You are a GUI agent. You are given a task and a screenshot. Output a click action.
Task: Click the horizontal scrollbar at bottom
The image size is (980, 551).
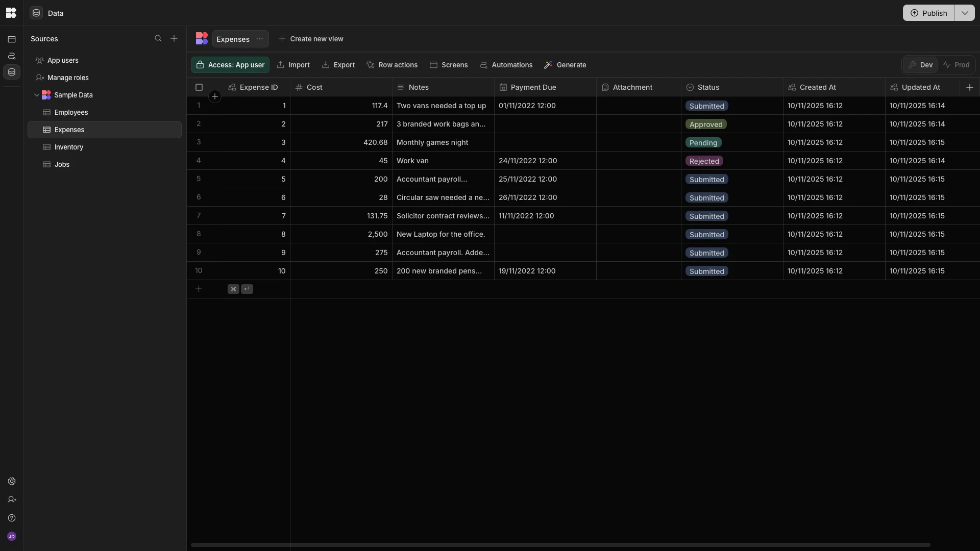coord(560,545)
